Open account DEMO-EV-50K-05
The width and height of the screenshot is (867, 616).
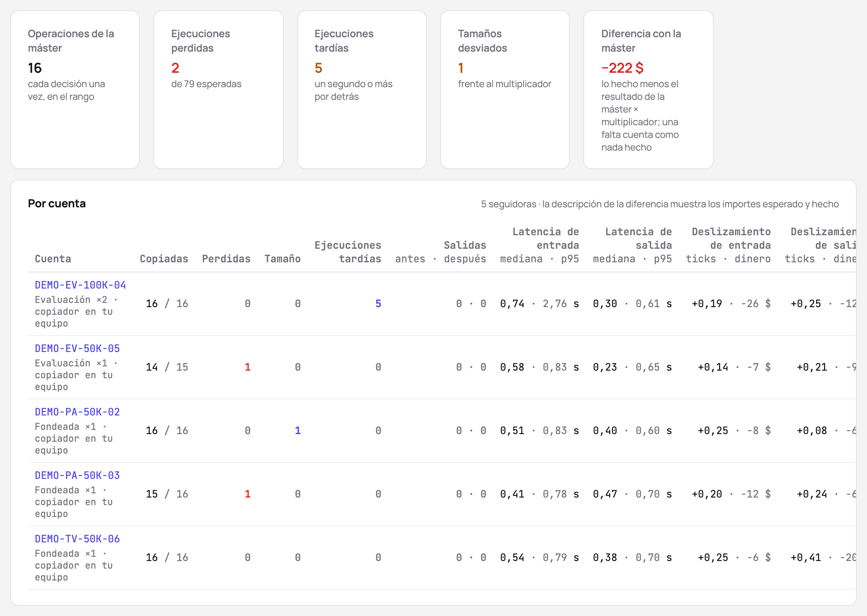pyautogui.click(x=77, y=349)
